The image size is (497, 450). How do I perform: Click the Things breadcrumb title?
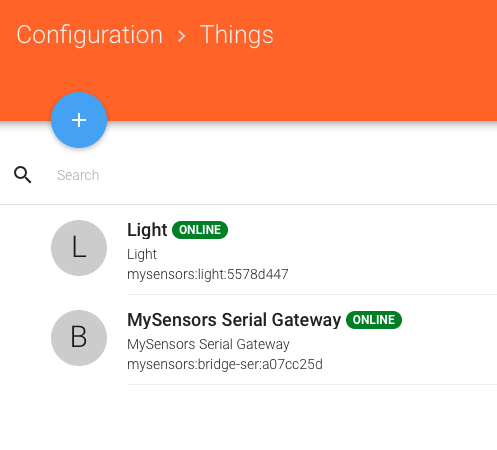pos(237,35)
